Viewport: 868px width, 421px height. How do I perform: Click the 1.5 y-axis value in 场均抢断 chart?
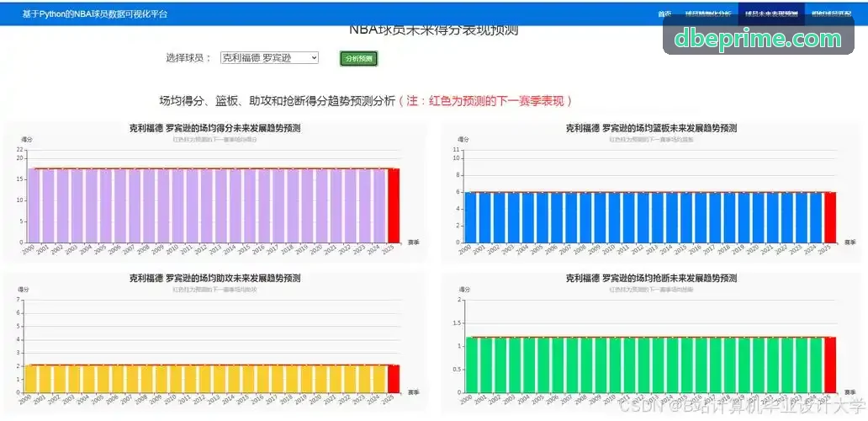click(x=456, y=323)
